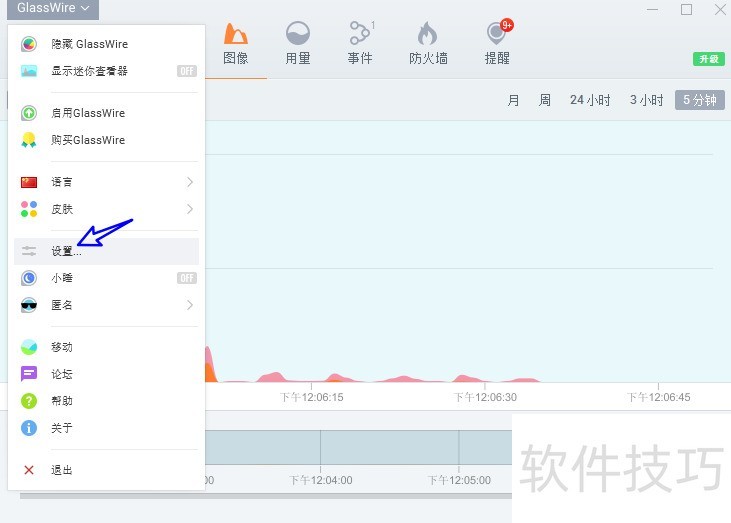Click the 下午12:04:00 timeline slider marker

(321, 480)
